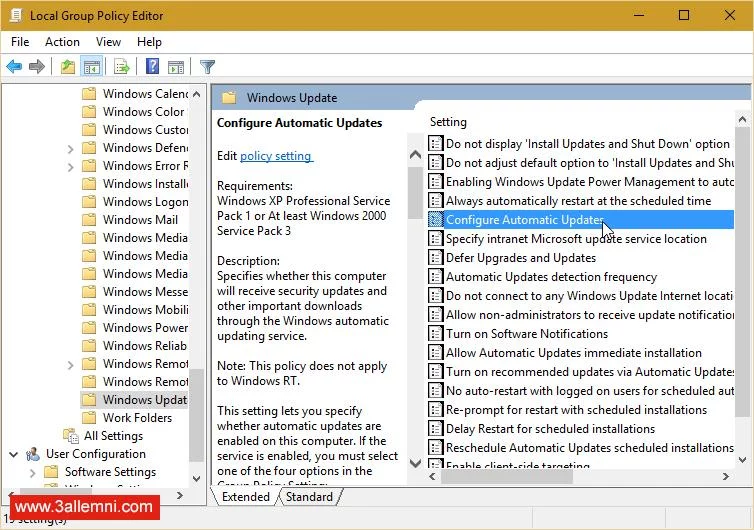
Task: Toggle the Show/Hide Action Pane icon
Action: [176, 67]
